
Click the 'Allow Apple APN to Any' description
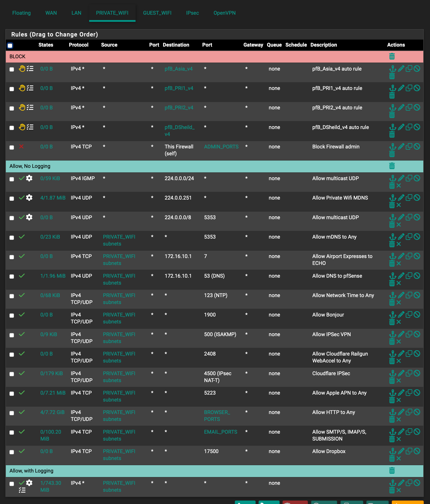[x=339, y=393]
